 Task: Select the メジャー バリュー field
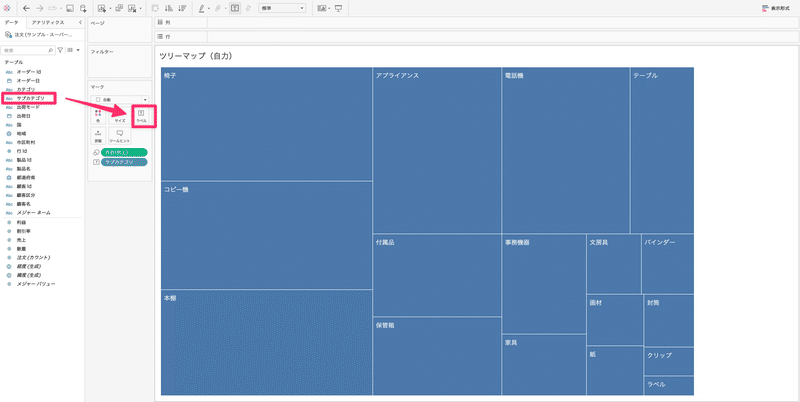click(x=36, y=284)
